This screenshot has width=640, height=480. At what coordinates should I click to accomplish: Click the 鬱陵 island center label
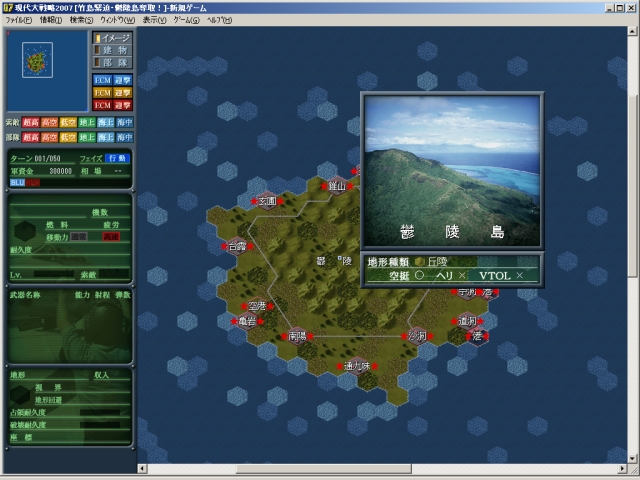334,261
